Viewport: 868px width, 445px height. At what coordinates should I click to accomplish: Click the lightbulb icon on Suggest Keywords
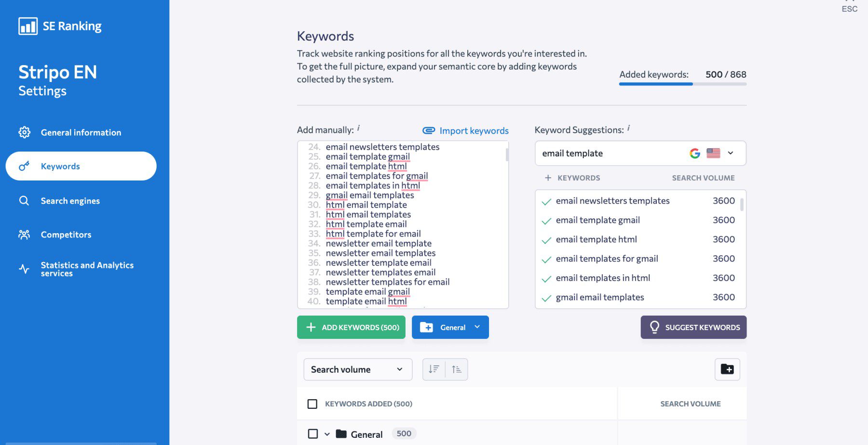coord(654,327)
